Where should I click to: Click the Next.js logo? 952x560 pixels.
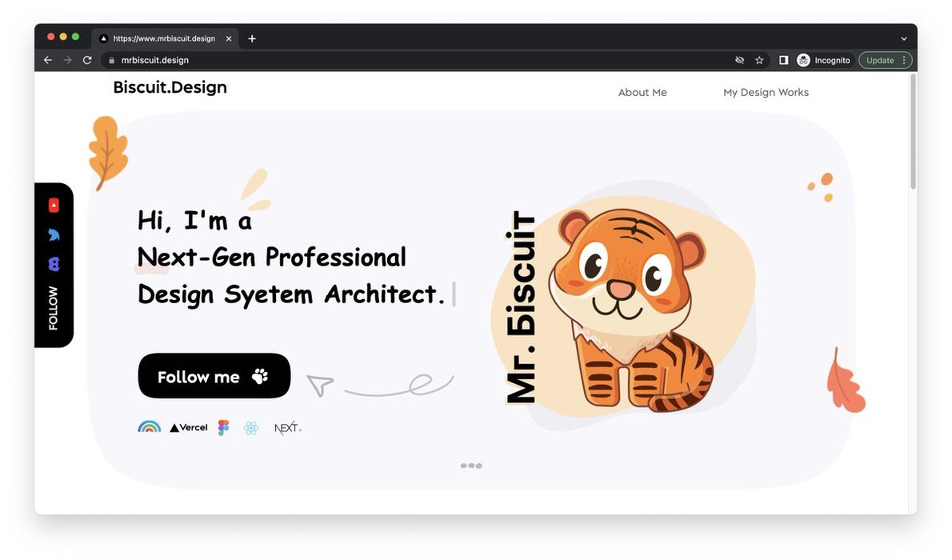pos(287,427)
